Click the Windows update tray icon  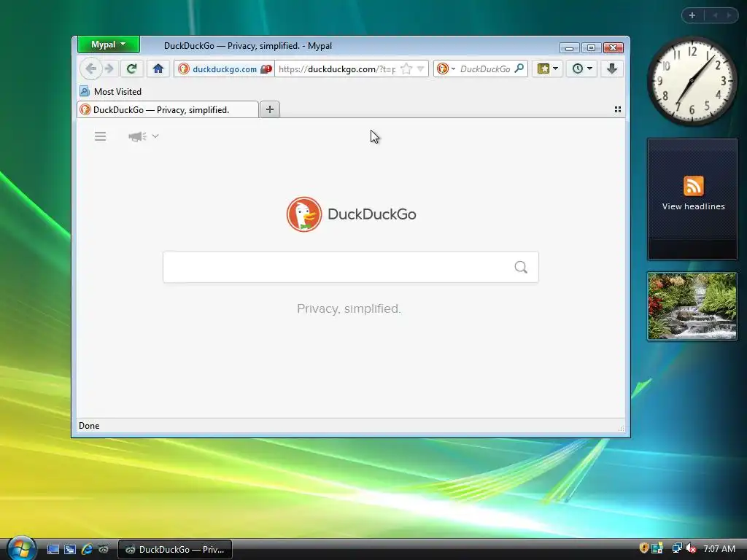click(x=657, y=548)
